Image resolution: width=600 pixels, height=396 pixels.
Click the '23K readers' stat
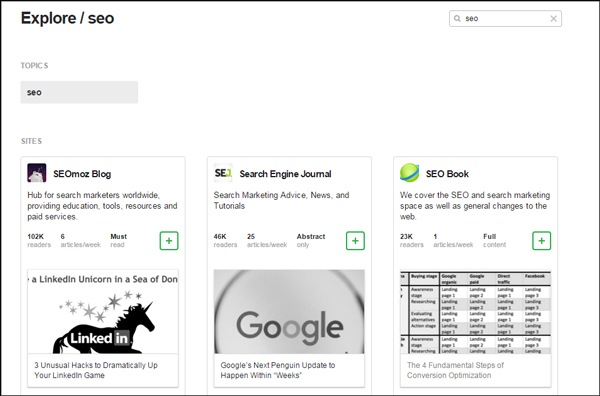411,241
